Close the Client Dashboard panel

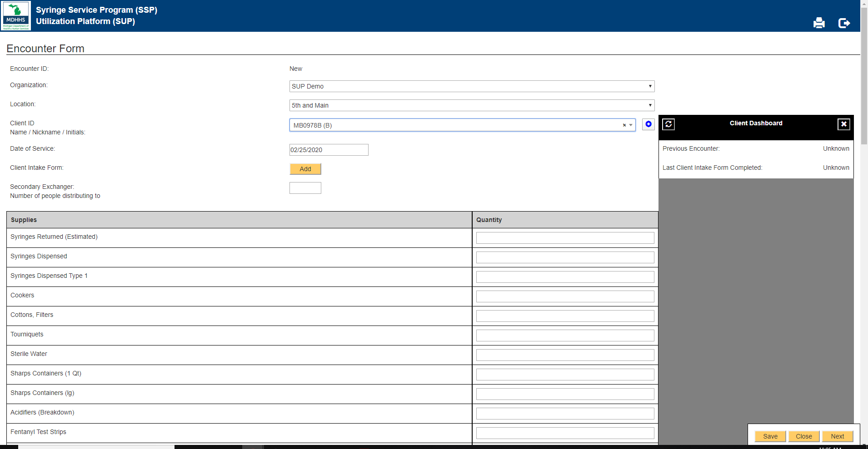point(843,124)
